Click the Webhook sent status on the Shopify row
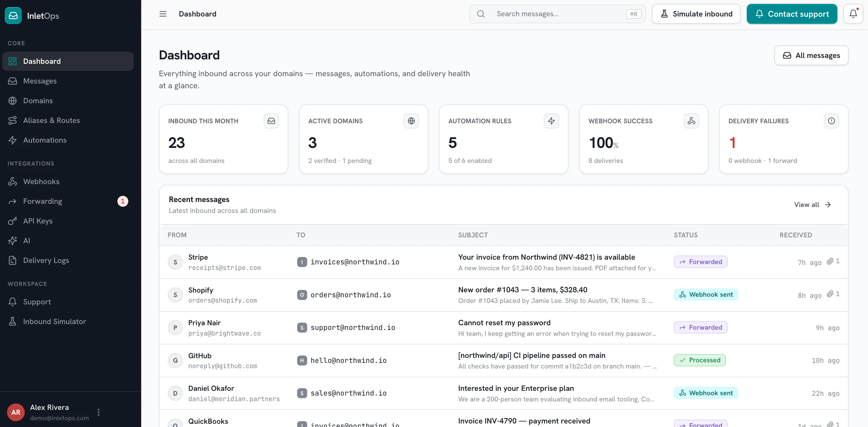 706,294
